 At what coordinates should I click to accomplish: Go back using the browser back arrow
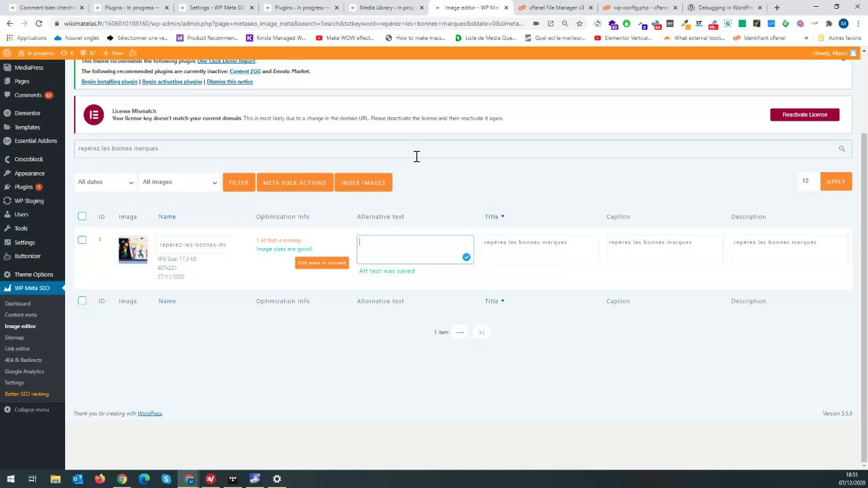pyautogui.click(x=9, y=23)
